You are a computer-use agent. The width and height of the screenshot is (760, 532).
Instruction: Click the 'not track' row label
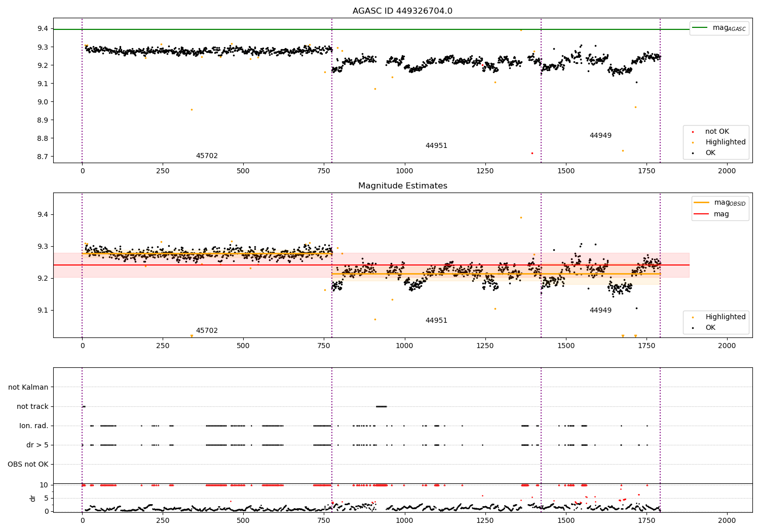[32, 407]
